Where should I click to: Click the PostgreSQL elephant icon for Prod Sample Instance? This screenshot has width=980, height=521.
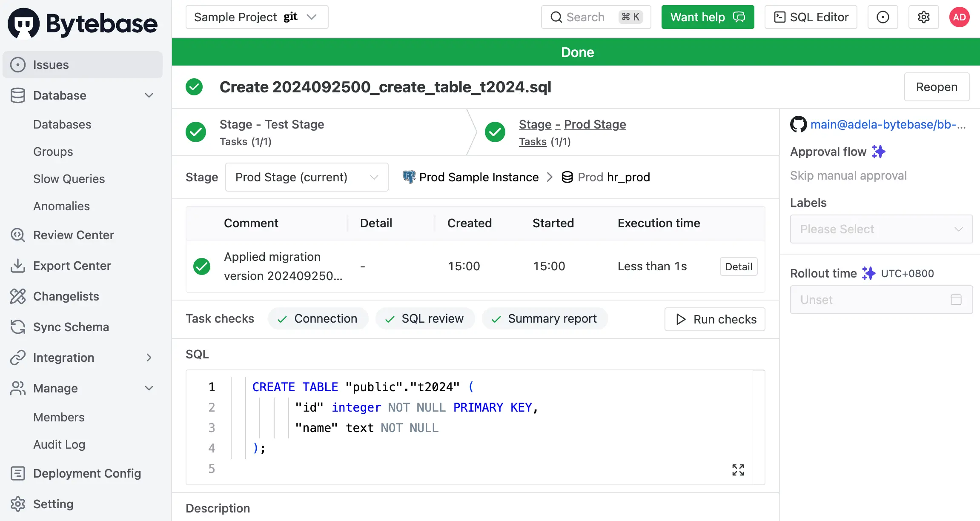[x=409, y=177]
